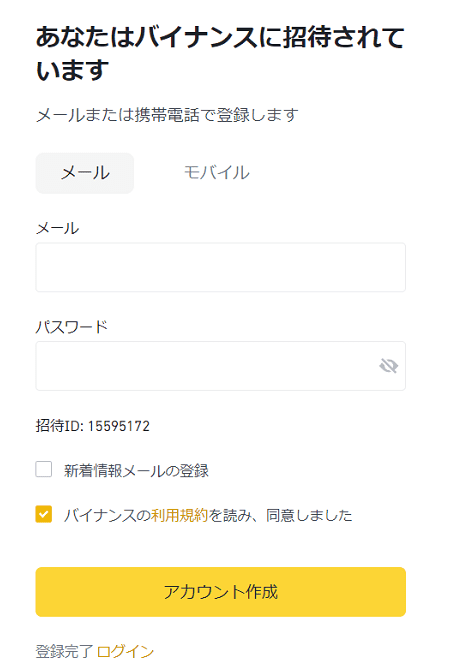The width and height of the screenshot is (460, 670).
Task: Click the メール label above the first field
Action: (x=57, y=228)
